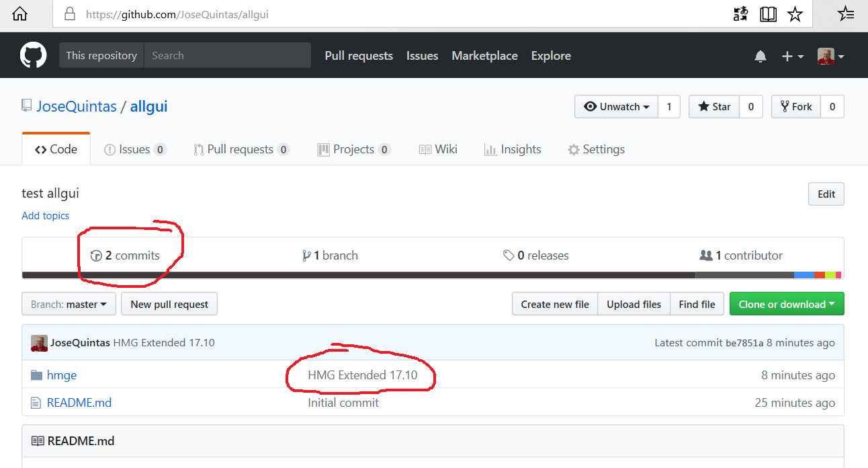Open the 1 branch link
The width and height of the screenshot is (868, 468).
click(330, 256)
